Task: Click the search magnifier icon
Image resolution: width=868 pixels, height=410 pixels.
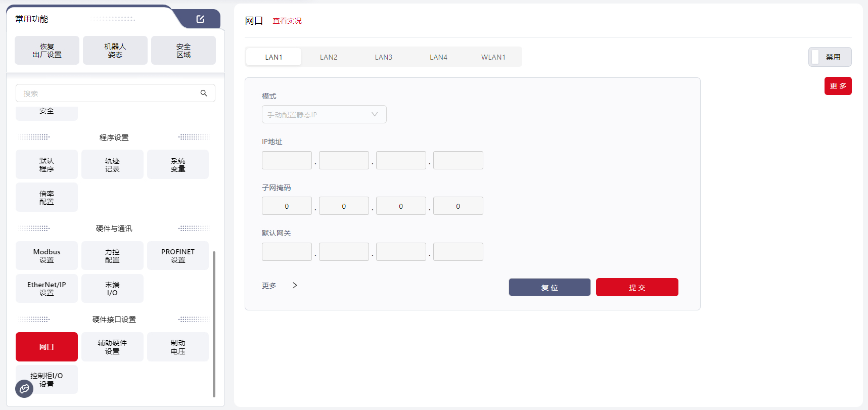Action: (x=204, y=93)
